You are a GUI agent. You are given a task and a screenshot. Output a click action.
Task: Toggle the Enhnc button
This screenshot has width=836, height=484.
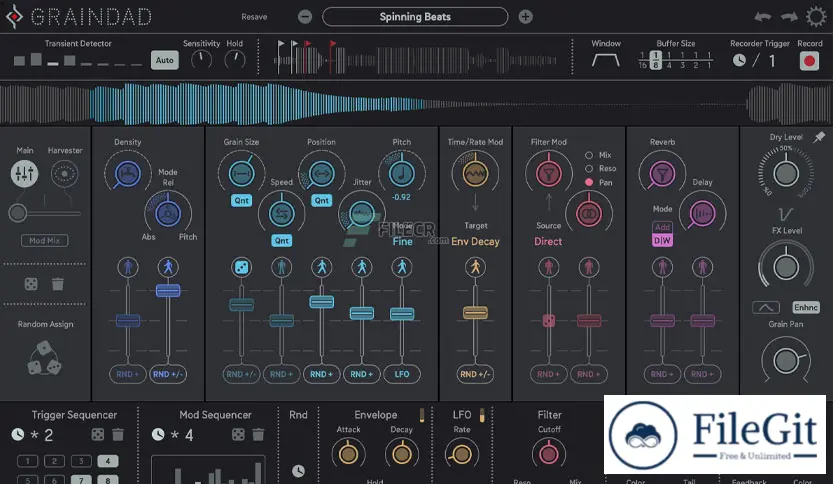806,308
